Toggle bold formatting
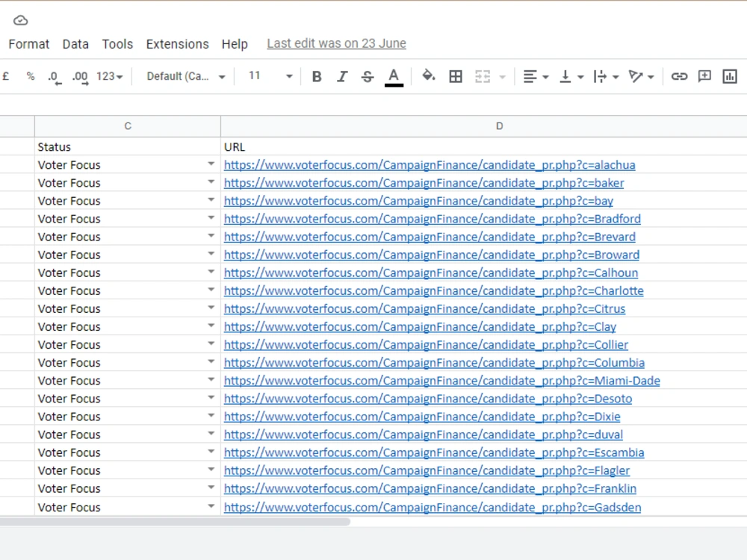The width and height of the screenshot is (747, 560). (316, 77)
